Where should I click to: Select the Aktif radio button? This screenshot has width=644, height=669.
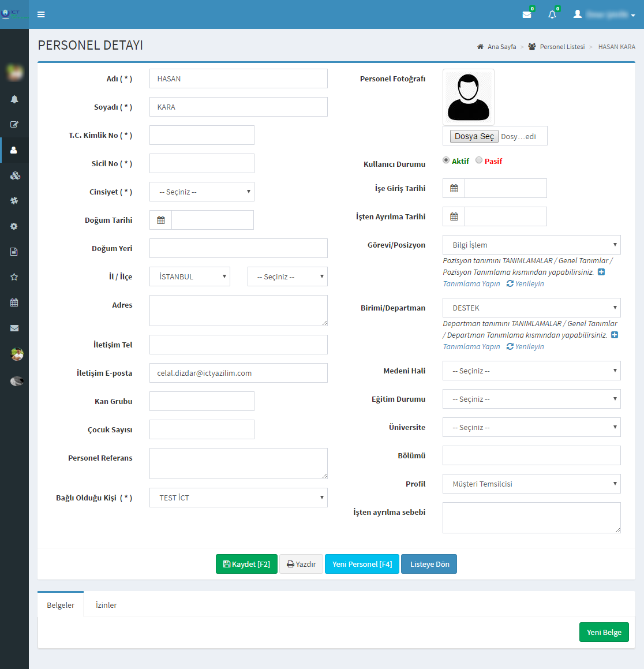(x=446, y=160)
